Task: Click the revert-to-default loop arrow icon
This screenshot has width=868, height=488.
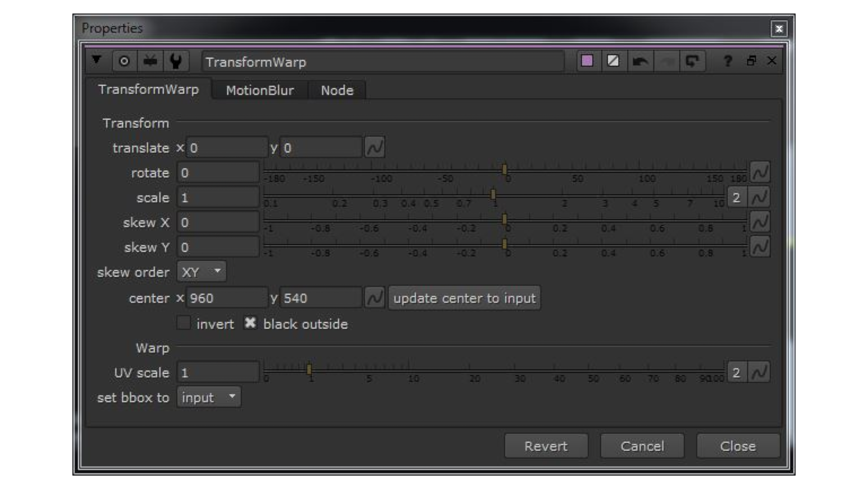Action: (x=692, y=61)
